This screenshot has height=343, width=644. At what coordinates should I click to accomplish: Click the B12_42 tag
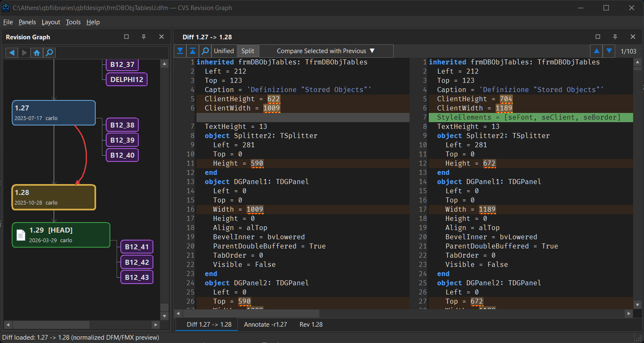[137, 262]
